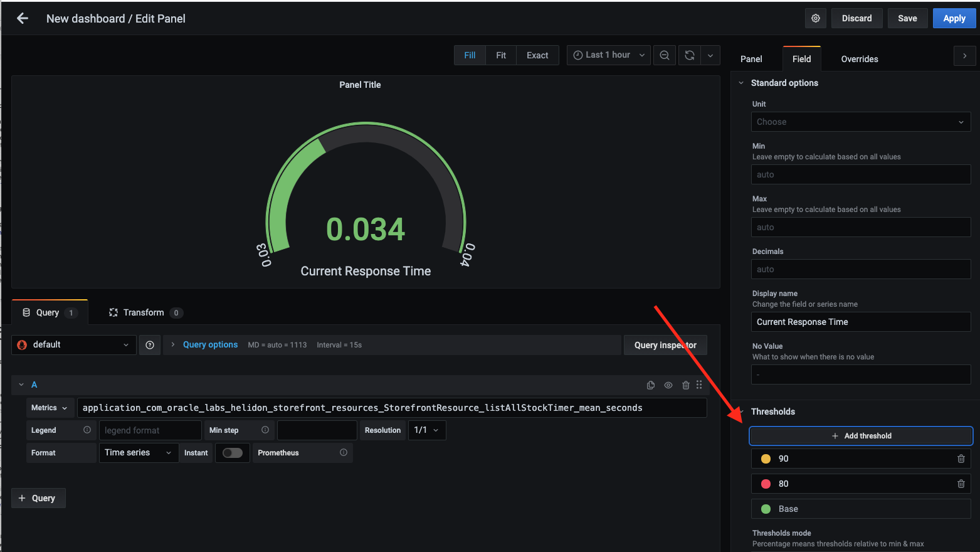Select the Exact view mode
The image size is (980, 552).
[537, 55]
